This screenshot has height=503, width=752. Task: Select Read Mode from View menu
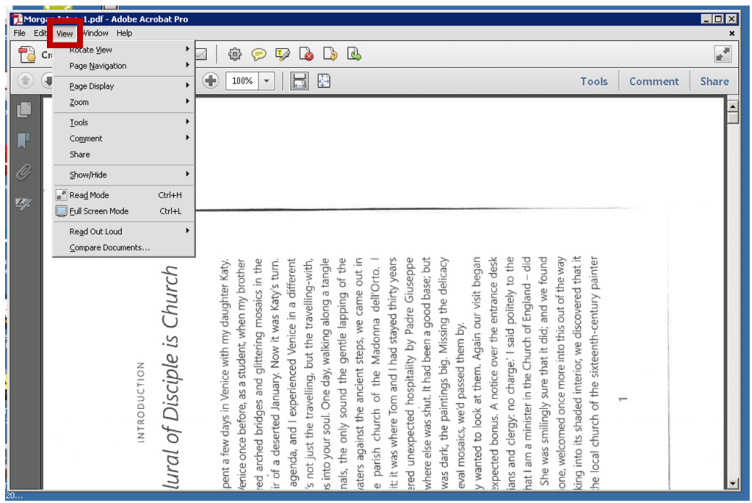coord(89,195)
